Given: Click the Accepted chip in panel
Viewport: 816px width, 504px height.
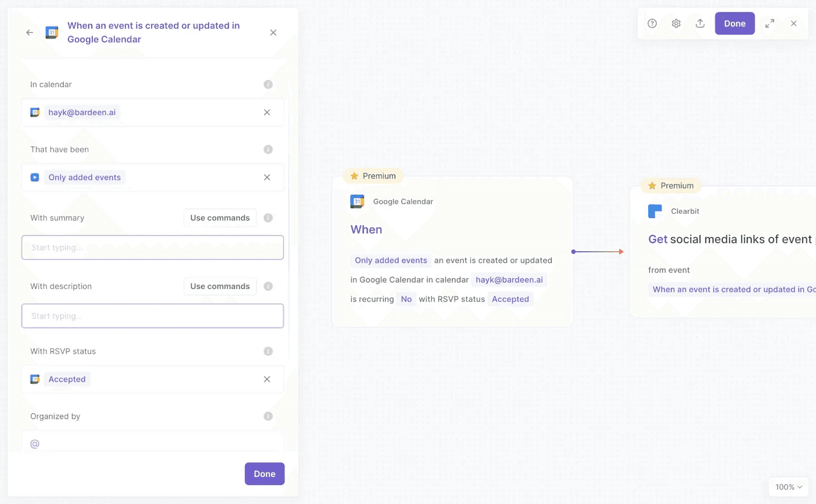Looking at the screenshot, I should [x=67, y=379].
